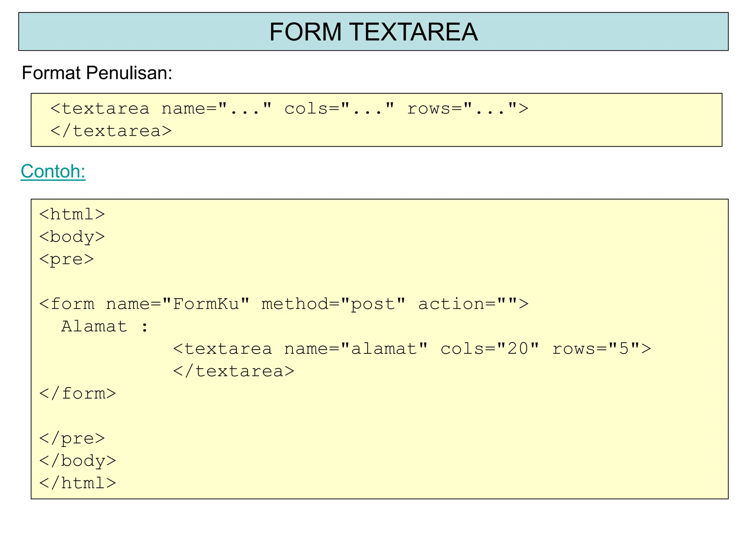Click the textarea syntax line with cols and rows
Screen dimensions: 747x560
pos(289,109)
